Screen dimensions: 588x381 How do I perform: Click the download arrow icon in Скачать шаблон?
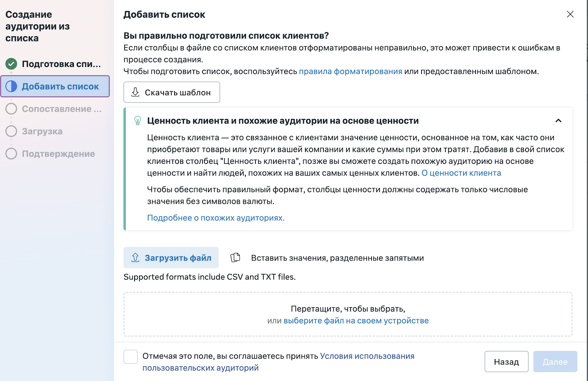(135, 92)
